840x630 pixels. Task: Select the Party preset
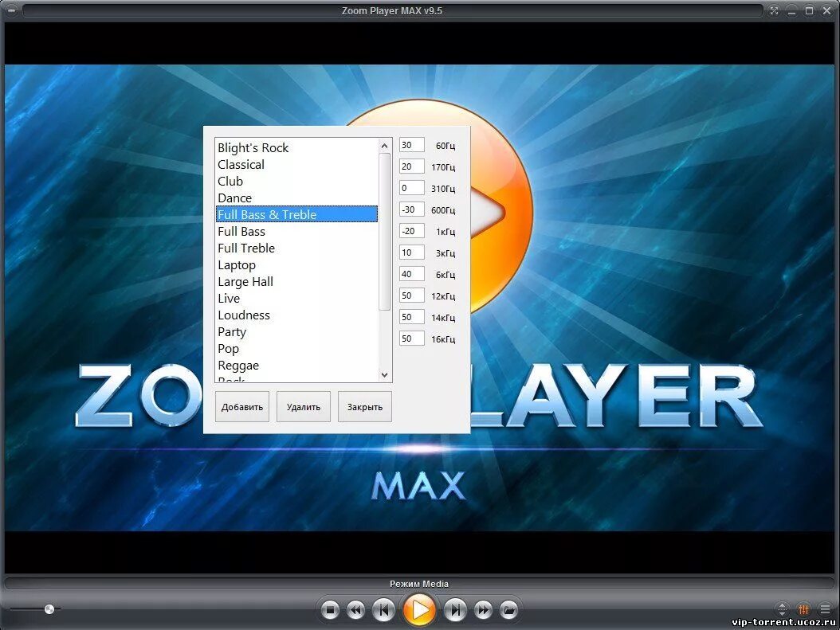[x=296, y=332]
